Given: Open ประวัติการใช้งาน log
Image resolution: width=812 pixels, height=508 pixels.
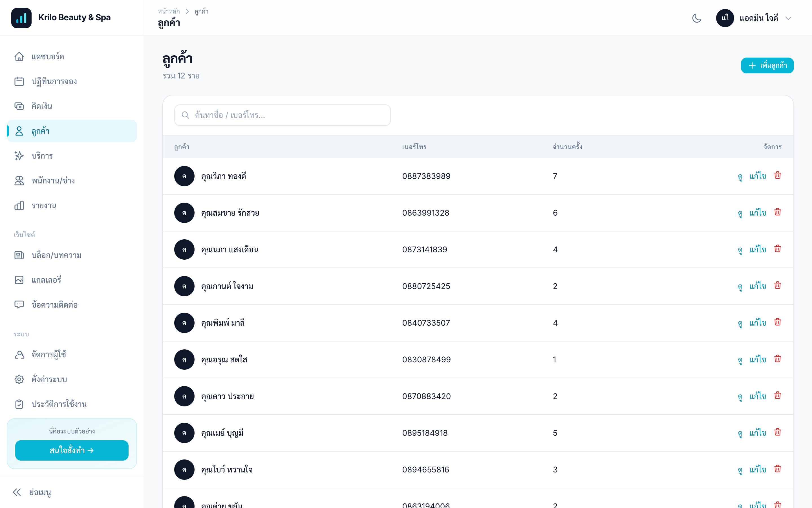Looking at the screenshot, I should [72, 404].
